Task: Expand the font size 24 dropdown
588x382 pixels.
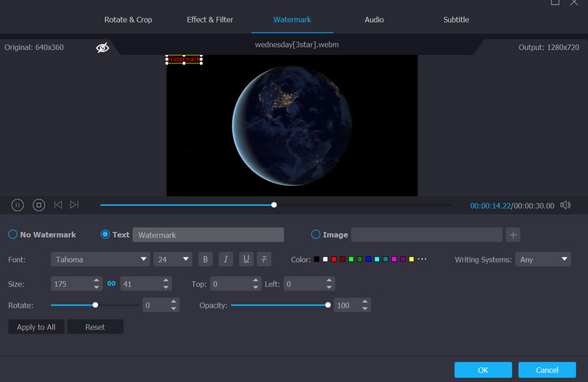Action: point(173,259)
